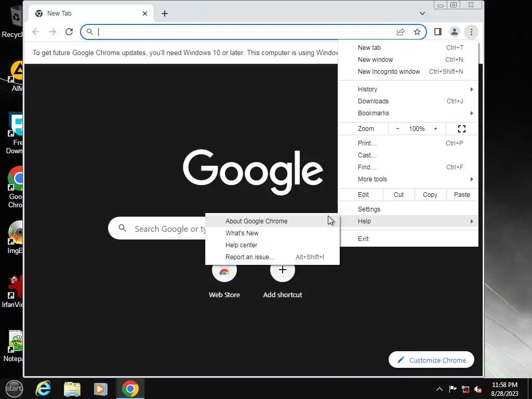Click the Add shortcut plus icon

coord(282,270)
